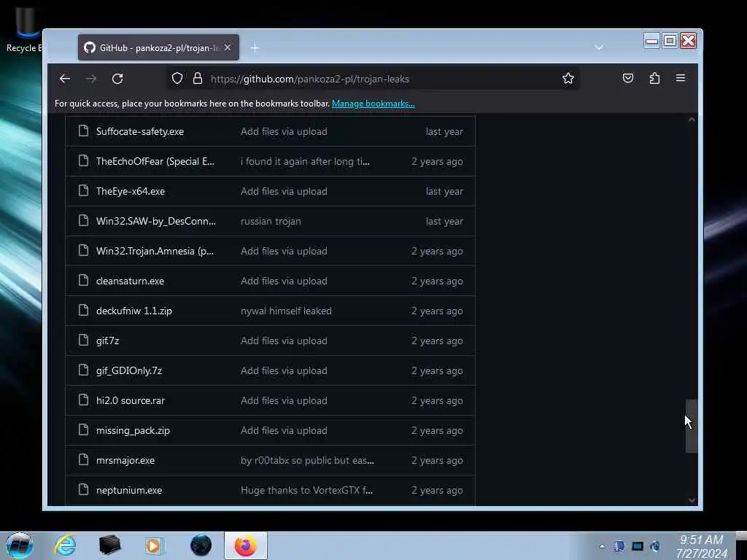Click file icon beside cleansaturn.exe
747x560 pixels.
[83, 281]
